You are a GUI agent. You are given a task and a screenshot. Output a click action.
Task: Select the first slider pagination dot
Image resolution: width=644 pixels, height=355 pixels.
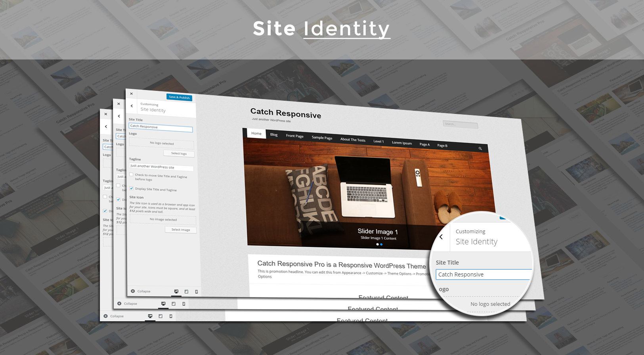(377, 244)
